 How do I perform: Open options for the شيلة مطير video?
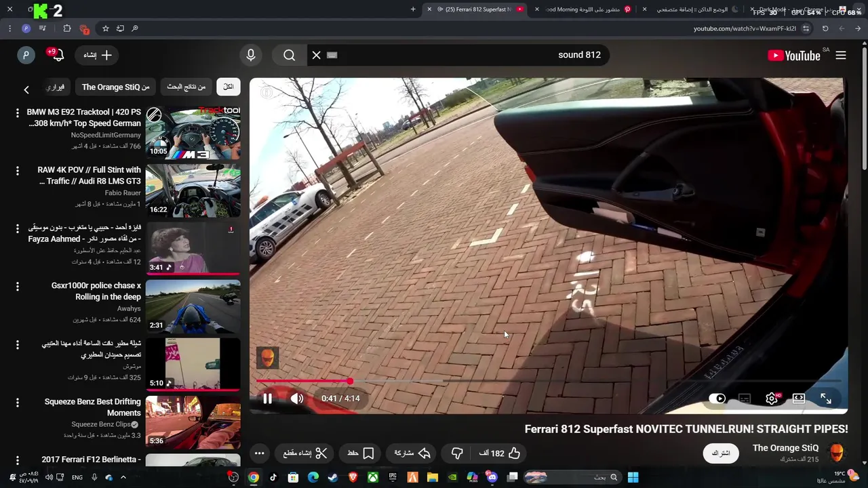(x=18, y=345)
